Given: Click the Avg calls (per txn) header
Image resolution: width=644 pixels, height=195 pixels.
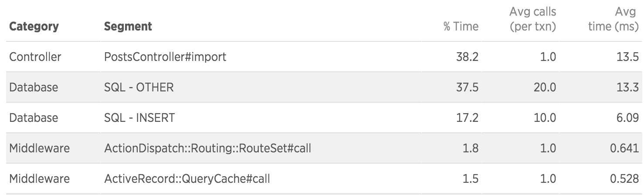Looking at the screenshot, I should click(x=533, y=19).
